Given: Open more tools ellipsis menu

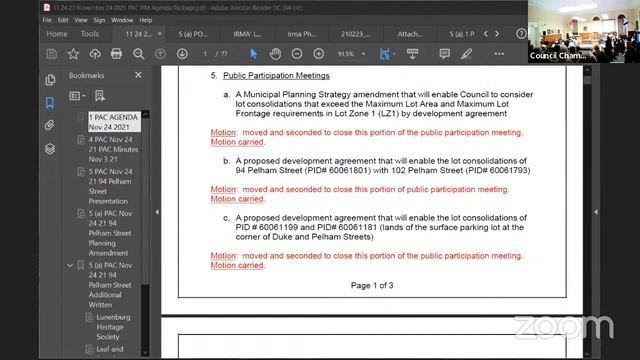Looking at the screenshot, I should point(499,54).
